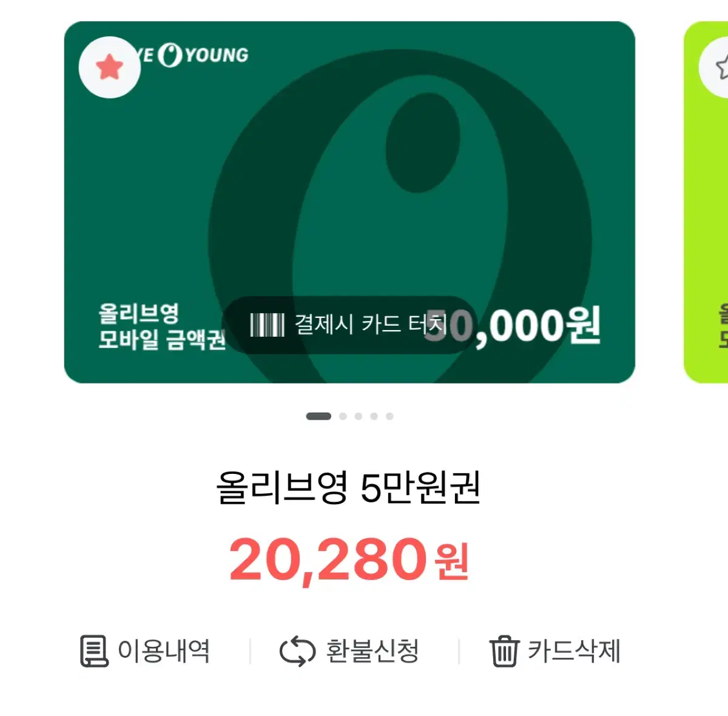
Task: Jump to fourth carousel page dot
Action: point(374,416)
